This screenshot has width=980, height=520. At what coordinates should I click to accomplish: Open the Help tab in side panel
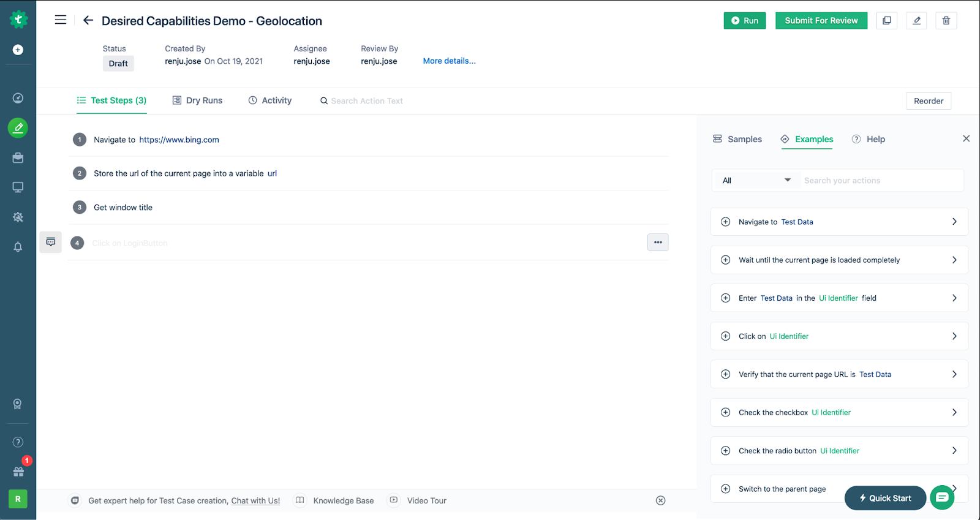(x=869, y=139)
